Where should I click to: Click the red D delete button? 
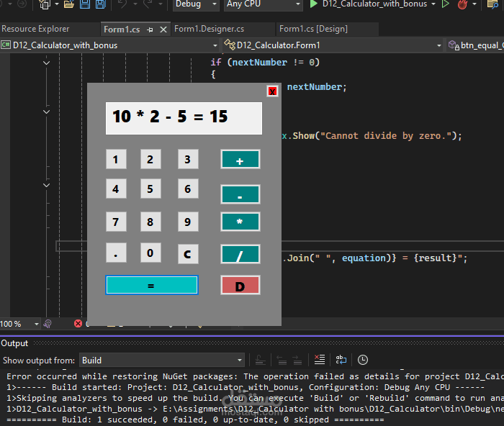pos(240,285)
